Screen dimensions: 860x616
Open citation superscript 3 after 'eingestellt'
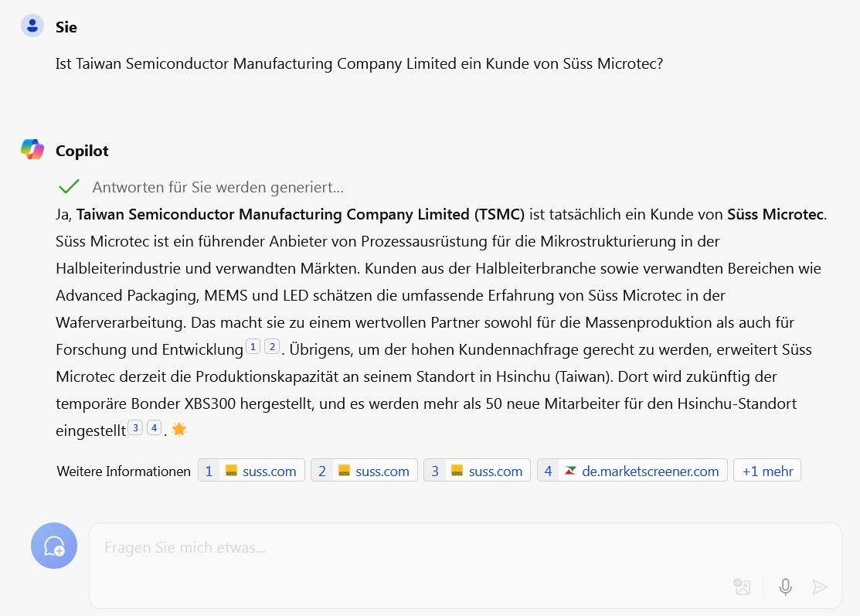click(x=135, y=427)
